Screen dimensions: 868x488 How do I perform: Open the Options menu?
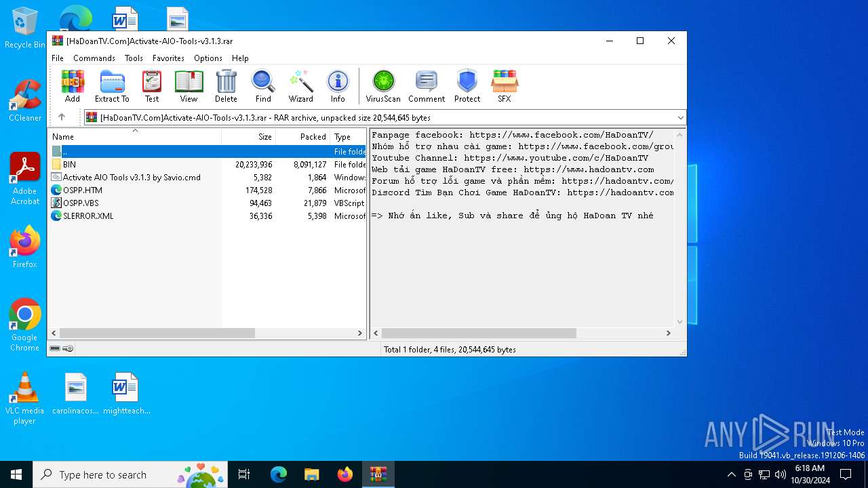coord(208,58)
